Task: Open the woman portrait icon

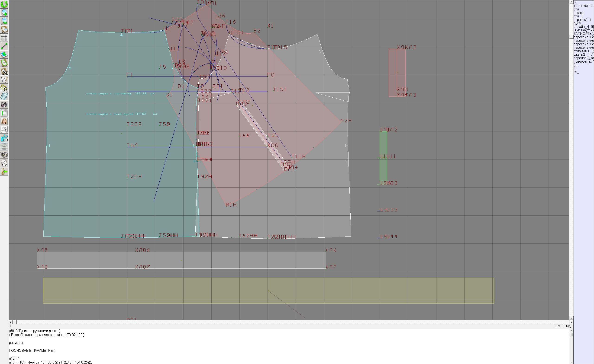Action: coord(4,121)
